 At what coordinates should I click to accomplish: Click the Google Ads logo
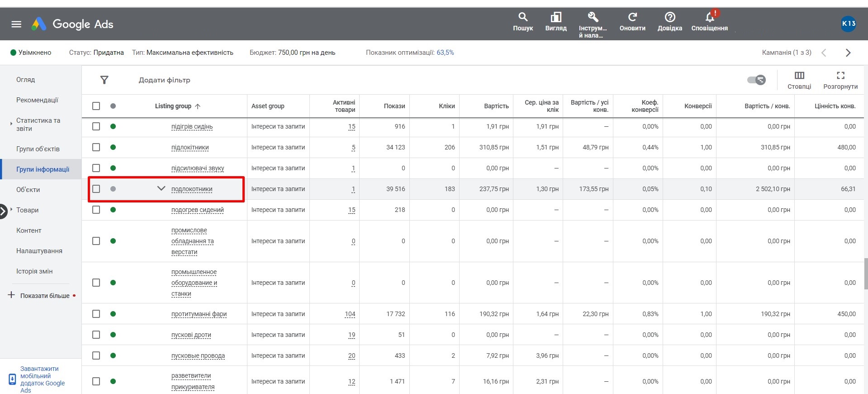point(72,24)
